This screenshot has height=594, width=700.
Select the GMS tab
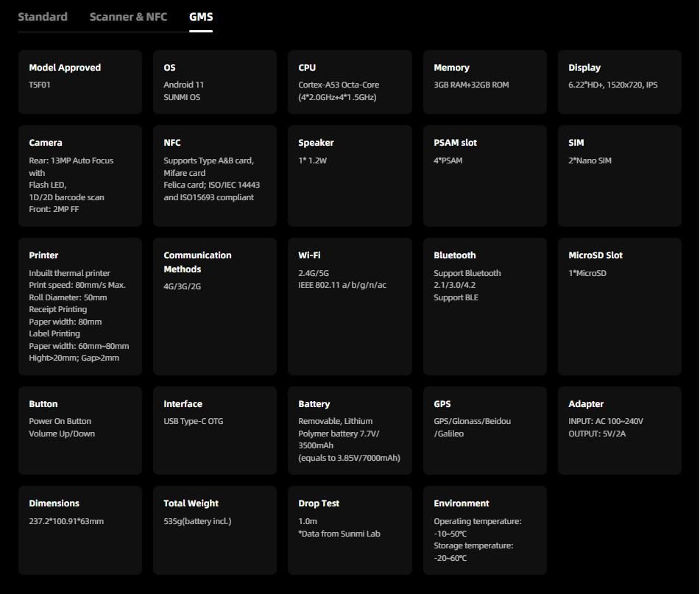[200, 16]
